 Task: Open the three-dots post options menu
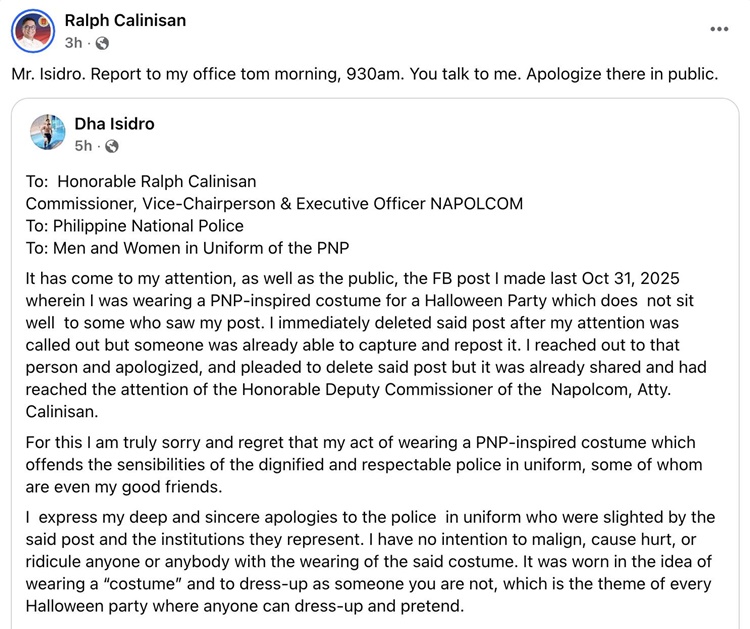click(719, 29)
